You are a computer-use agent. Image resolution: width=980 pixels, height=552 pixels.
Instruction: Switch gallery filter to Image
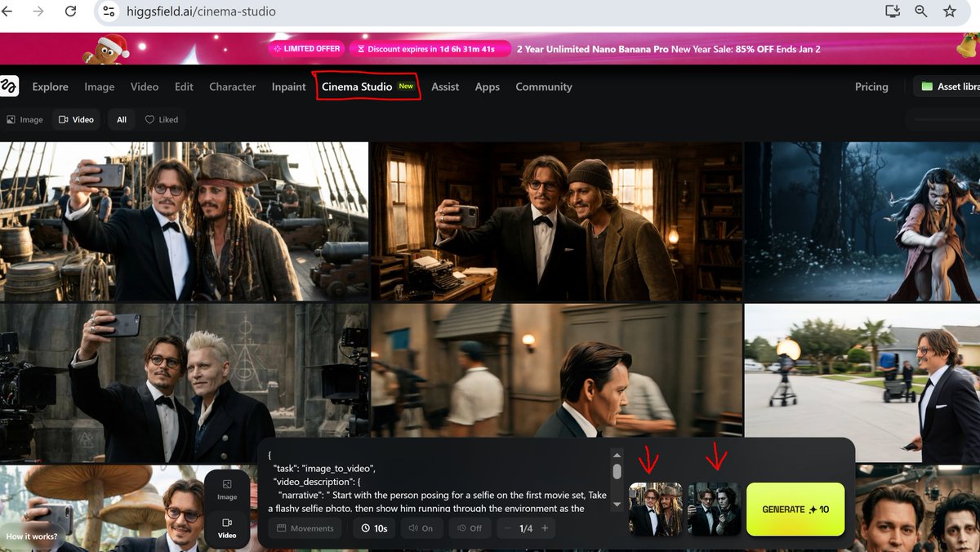(24, 119)
